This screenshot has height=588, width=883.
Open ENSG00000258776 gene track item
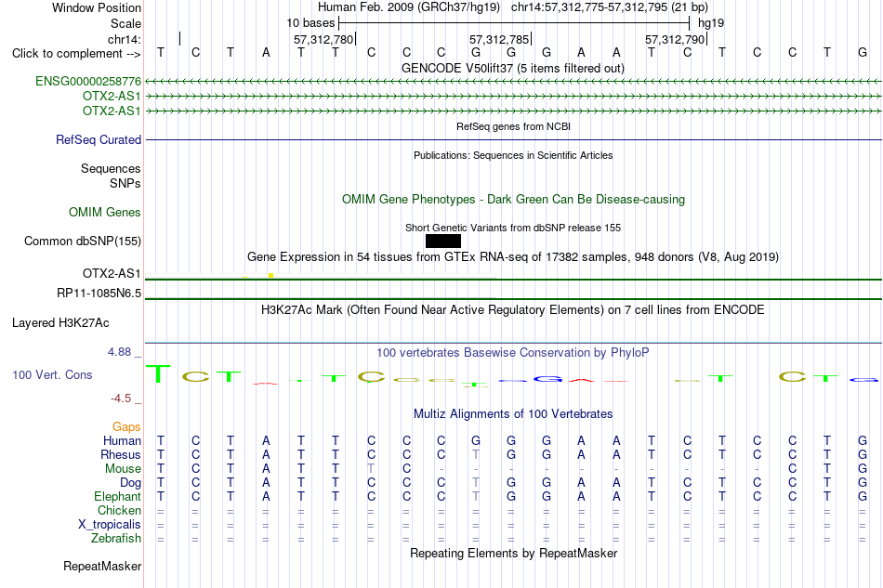click(88, 81)
